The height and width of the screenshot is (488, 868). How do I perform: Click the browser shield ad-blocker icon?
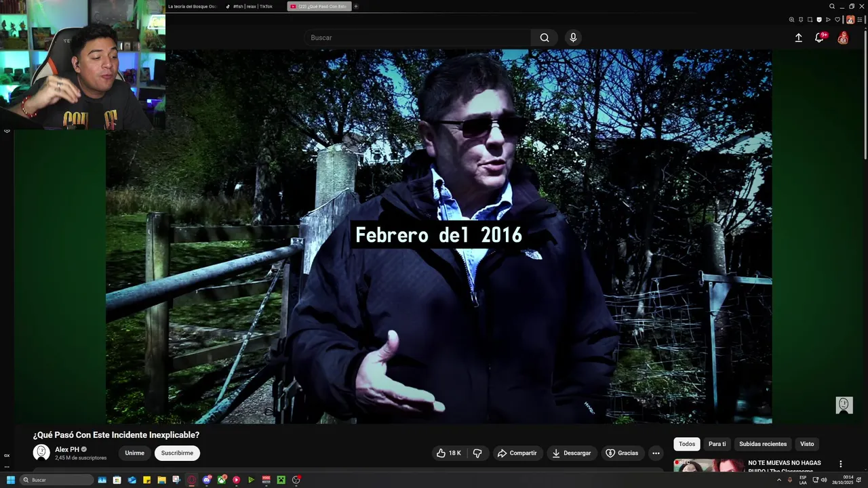(x=819, y=20)
